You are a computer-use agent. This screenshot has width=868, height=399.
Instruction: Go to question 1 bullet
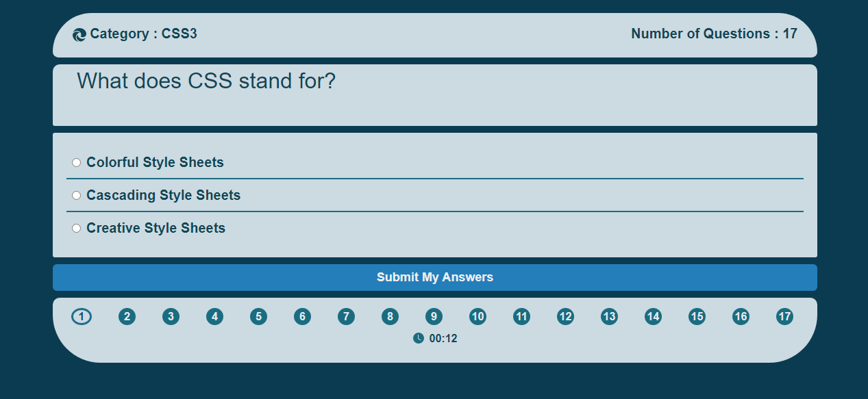pyautogui.click(x=82, y=317)
